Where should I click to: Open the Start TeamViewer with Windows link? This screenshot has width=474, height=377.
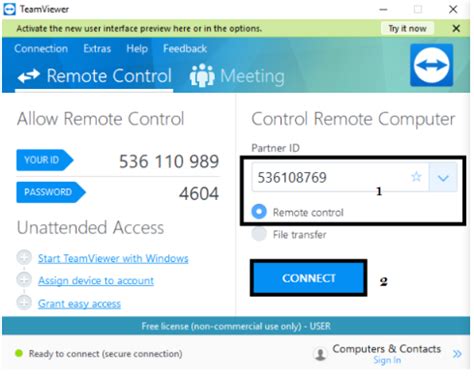click(x=113, y=258)
